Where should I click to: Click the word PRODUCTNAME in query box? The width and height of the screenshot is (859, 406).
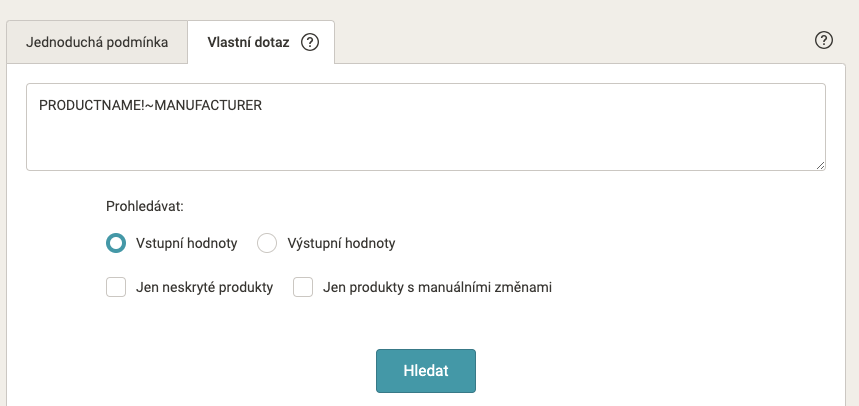point(90,105)
